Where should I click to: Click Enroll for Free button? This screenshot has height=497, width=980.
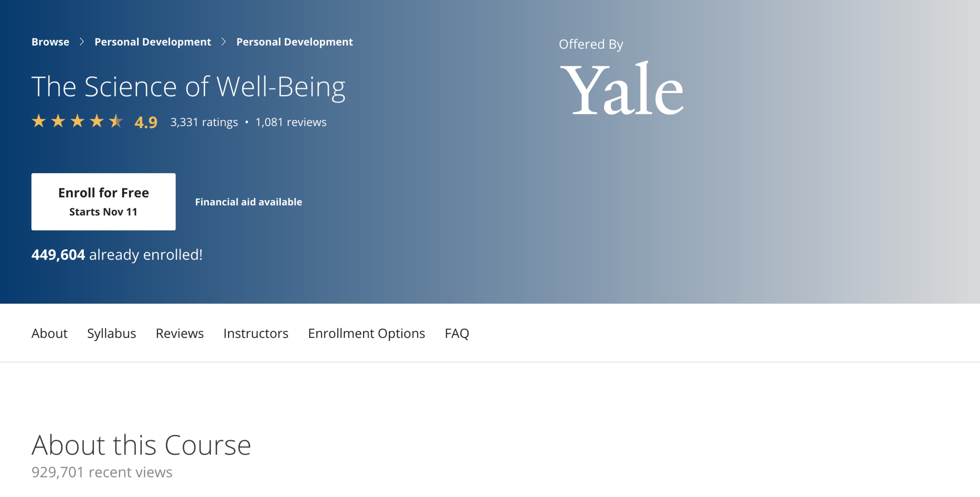(103, 202)
